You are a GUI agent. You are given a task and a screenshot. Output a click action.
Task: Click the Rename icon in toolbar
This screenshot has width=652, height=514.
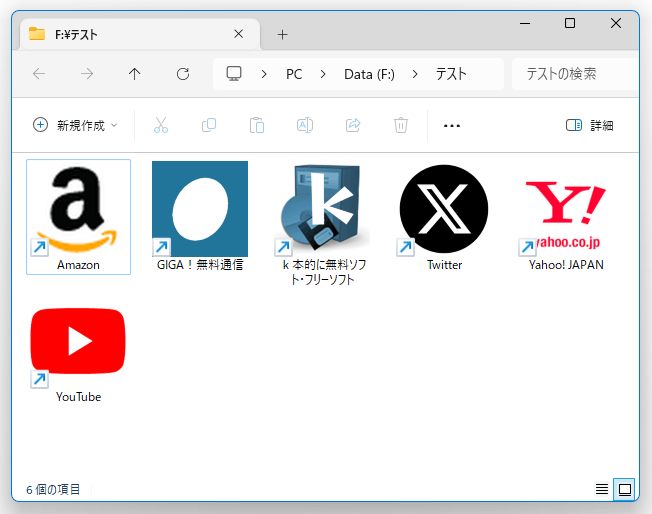305,125
